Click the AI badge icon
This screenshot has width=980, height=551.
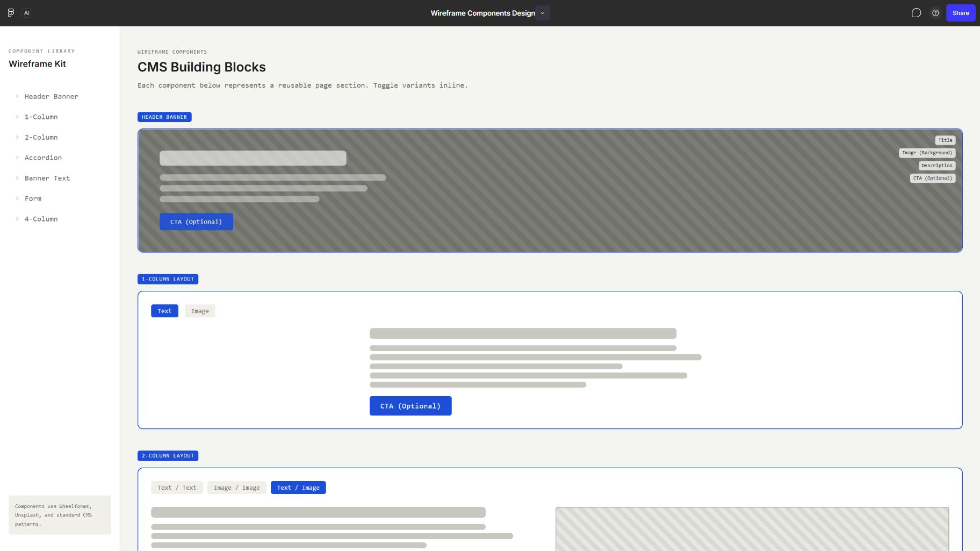(x=27, y=13)
